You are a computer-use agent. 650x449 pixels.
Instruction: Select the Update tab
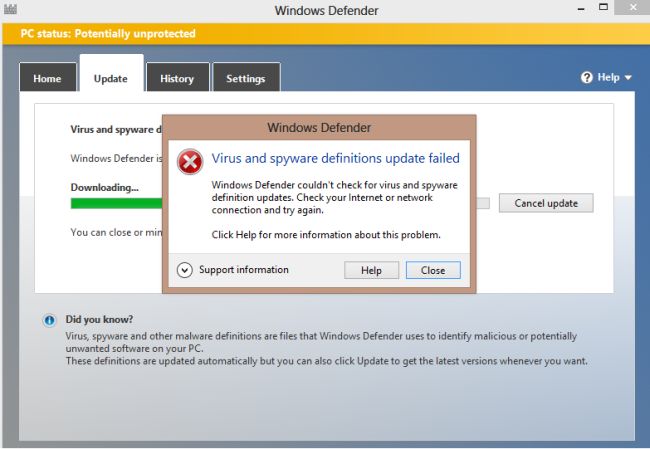(111, 78)
